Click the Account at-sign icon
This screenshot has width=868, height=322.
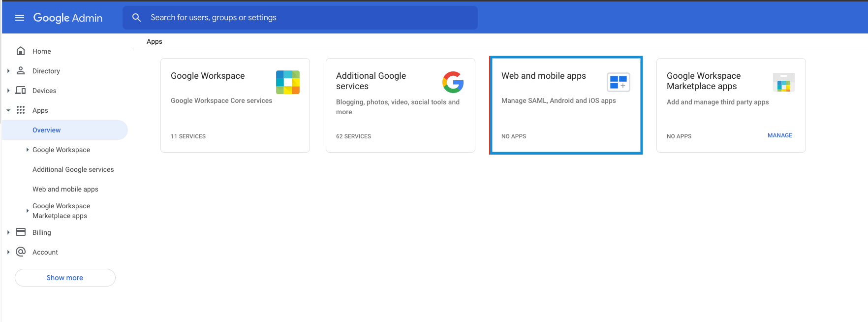(21, 252)
